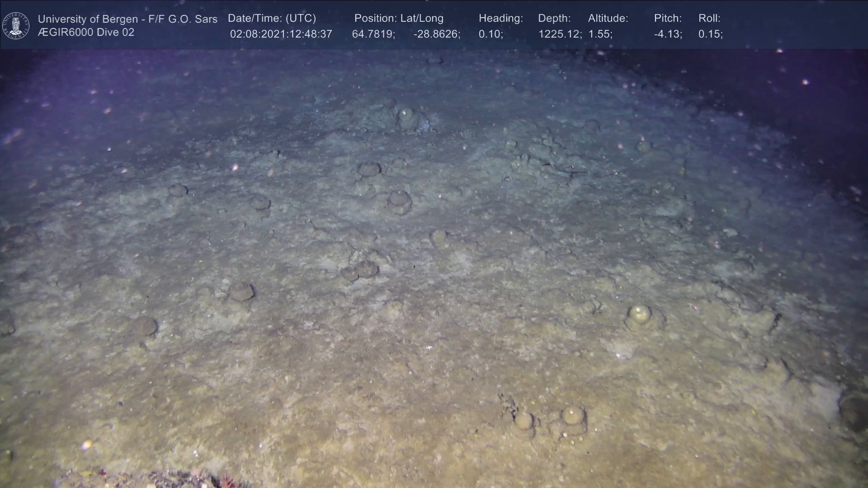
Task: Select the 'ÆGIR6000 Dive 02' label
Action: 86,33
